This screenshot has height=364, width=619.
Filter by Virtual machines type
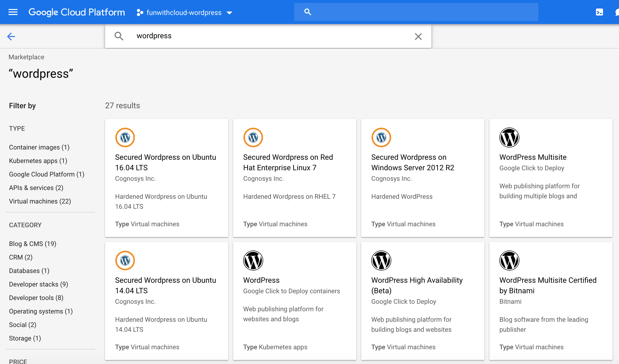(x=40, y=201)
